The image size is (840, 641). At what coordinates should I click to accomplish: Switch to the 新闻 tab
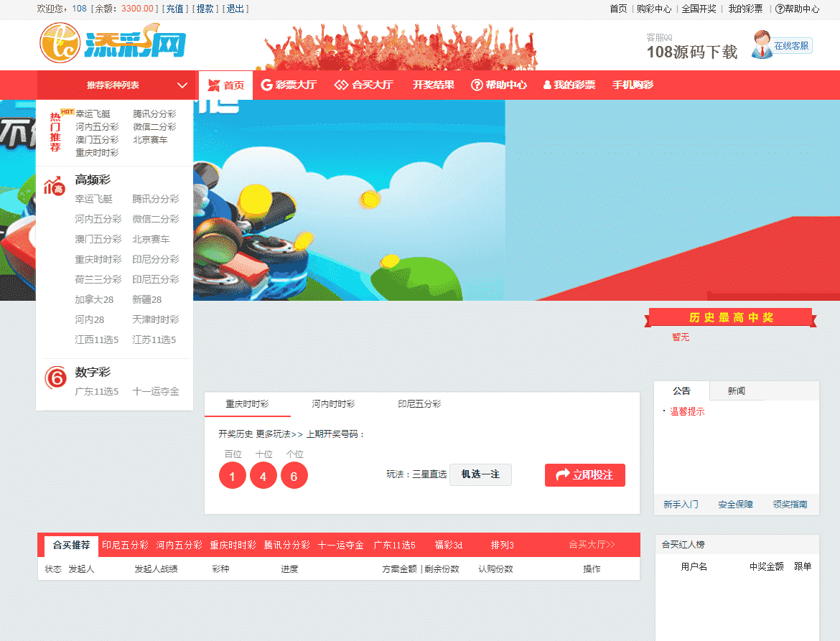click(737, 390)
